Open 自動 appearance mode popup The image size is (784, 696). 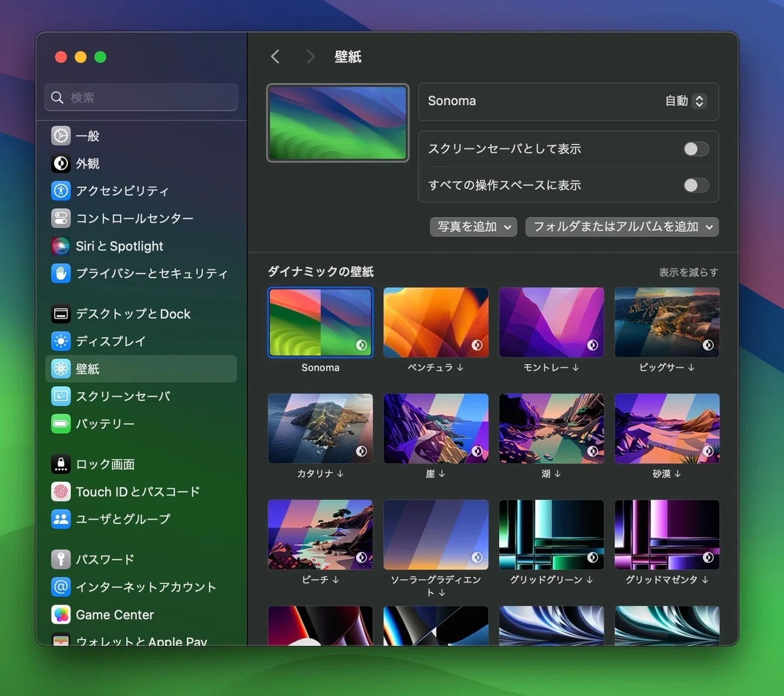pyautogui.click(x=685, y=101)
